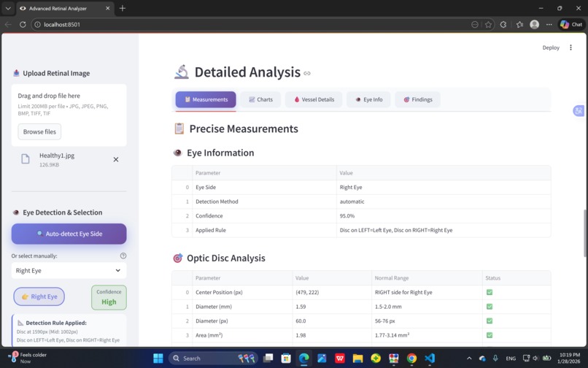
Task: Switch to the Measurements tab
Action: [206, 99]
